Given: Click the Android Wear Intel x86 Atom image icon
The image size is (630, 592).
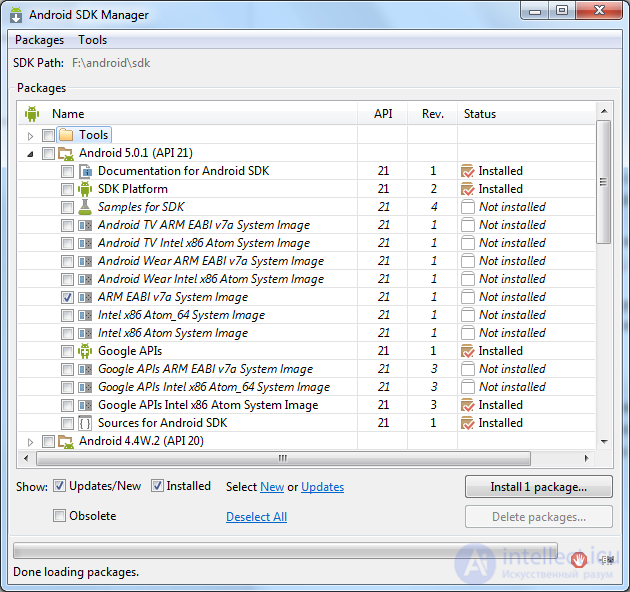Looking at the screenshot, I should click(x=85, y=279).
